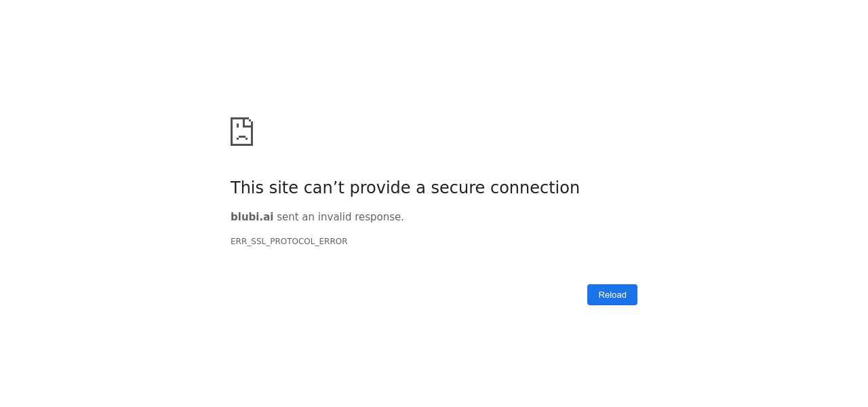This screenshot has width=868, height=407.
Task: Click the Reload button
Action: coord(612,295)
